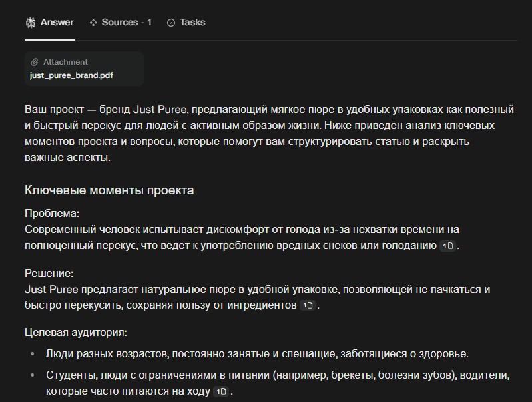Click the Sources tab icon
Image resolution: width=532 pixels, height=402 pixels.
tap(93, 23)
